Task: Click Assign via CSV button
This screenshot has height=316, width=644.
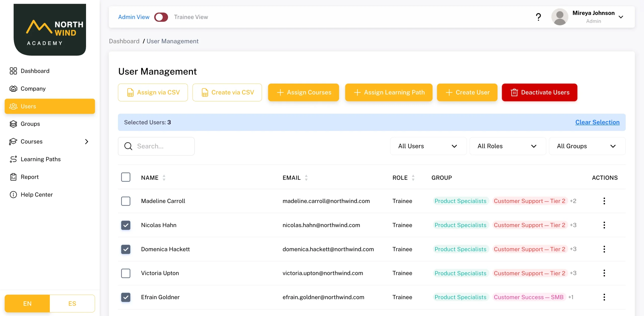Action: pos(153,92)
